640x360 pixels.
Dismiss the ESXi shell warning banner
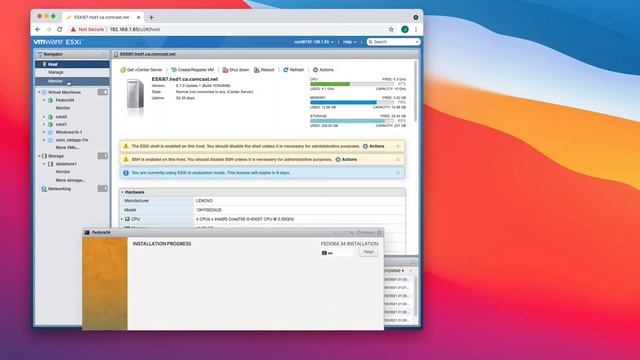point(398,146)
